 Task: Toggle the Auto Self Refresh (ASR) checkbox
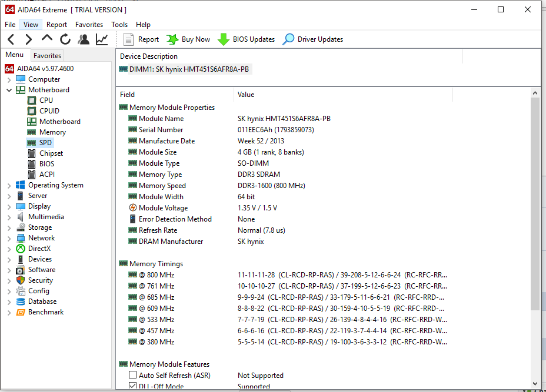[x=133, y=376]
